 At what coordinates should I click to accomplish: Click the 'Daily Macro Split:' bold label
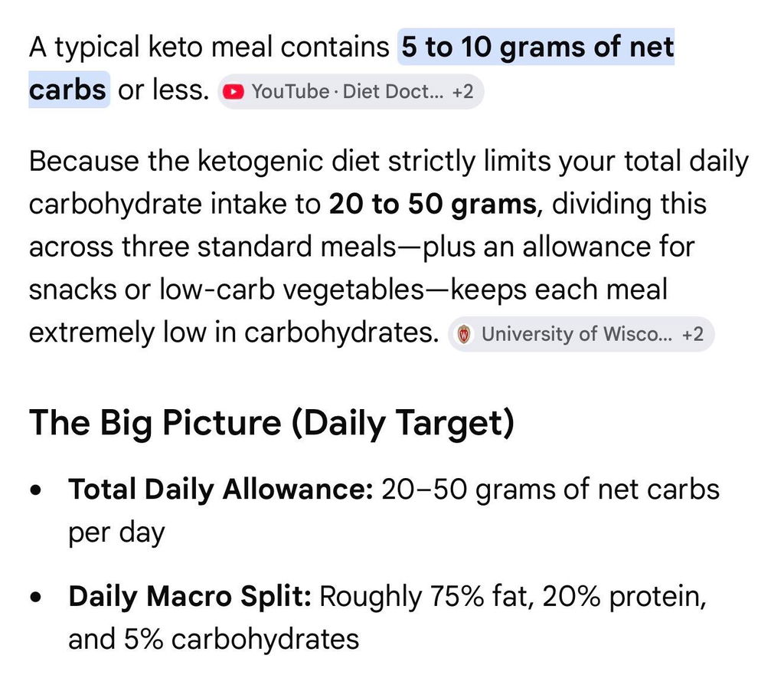coord(190,596)
